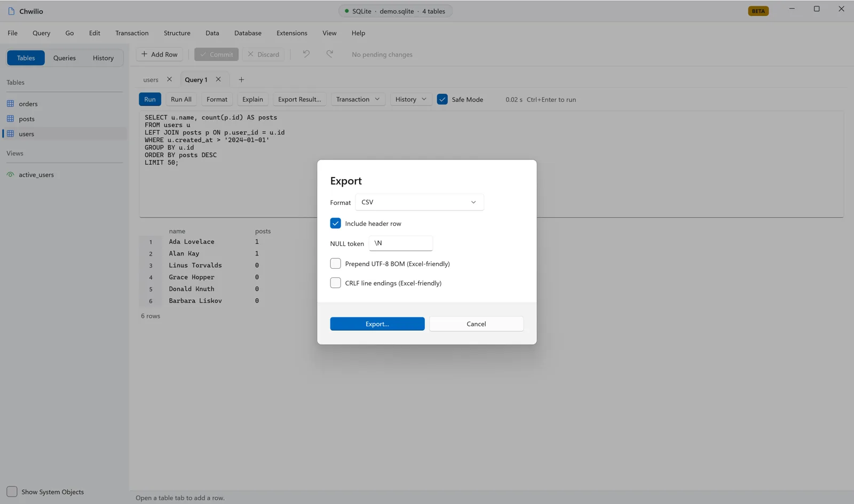Maximize the Chwilio window
The image size is (854, 504).
pyautogui.click(x=817, y=9)
